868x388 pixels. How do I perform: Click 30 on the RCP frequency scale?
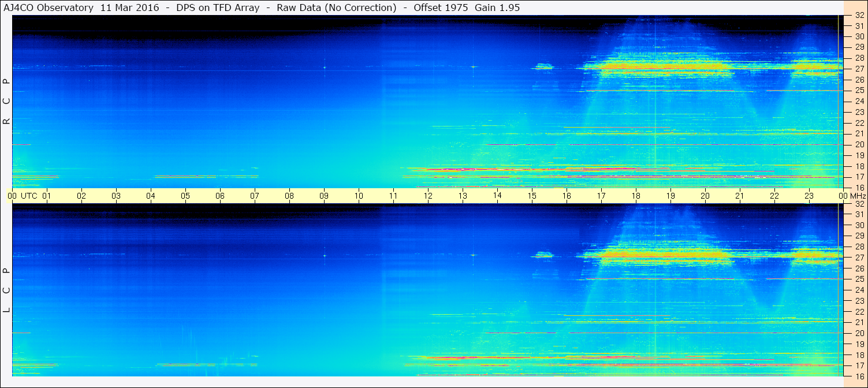coord(859,36)
